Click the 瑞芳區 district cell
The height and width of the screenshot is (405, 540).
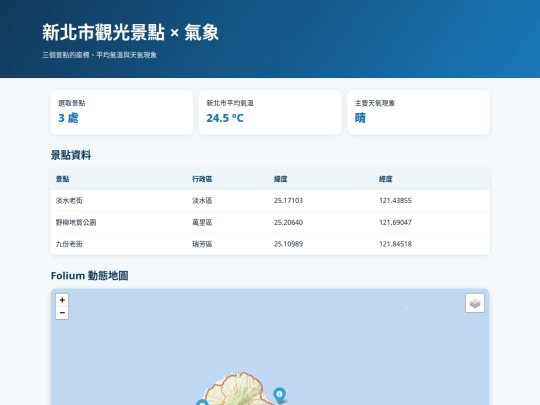202,244
